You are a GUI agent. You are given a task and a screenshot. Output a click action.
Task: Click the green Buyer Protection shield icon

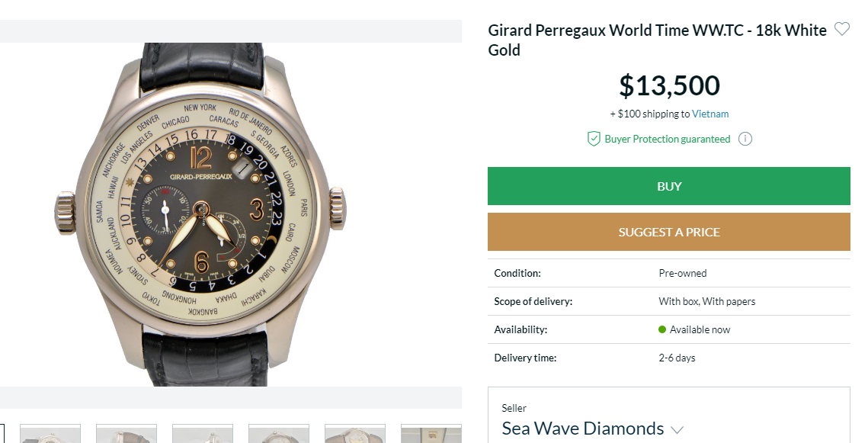click(593, 139)
